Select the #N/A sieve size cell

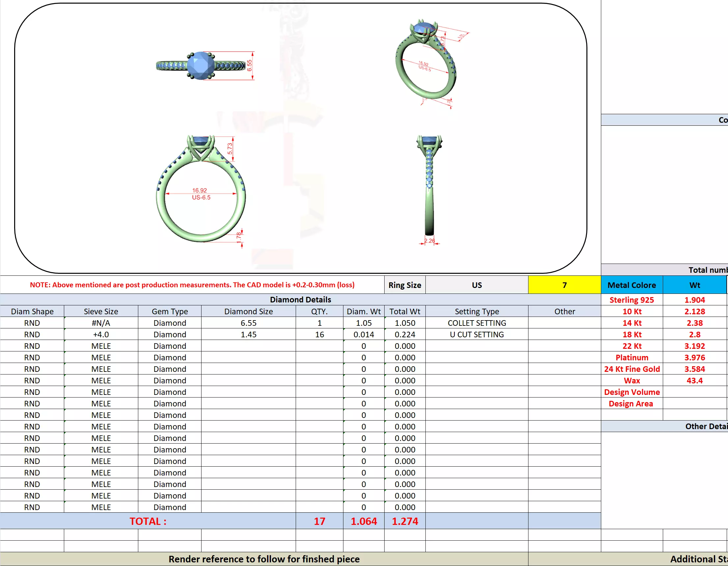(x=101, y=323)
